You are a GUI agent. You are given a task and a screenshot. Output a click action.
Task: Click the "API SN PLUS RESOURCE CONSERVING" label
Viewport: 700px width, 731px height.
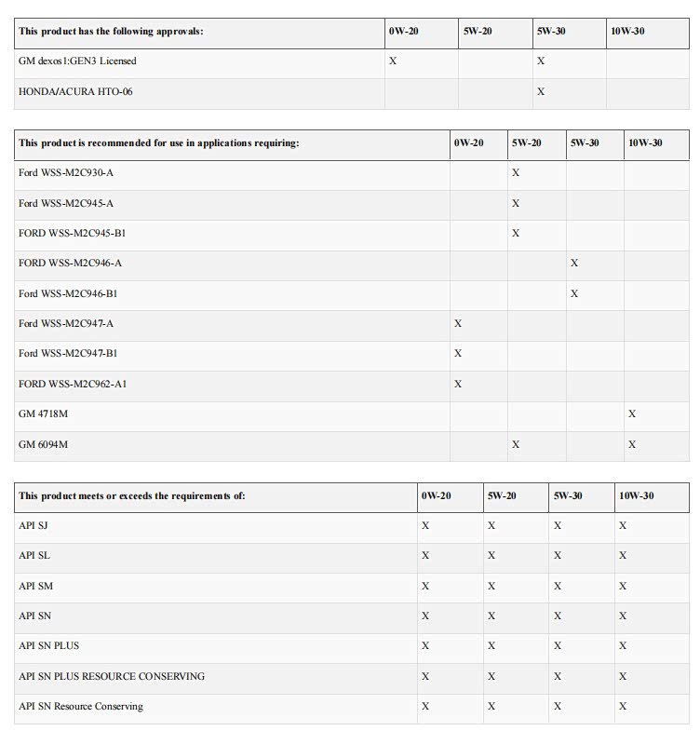point(112,676)
